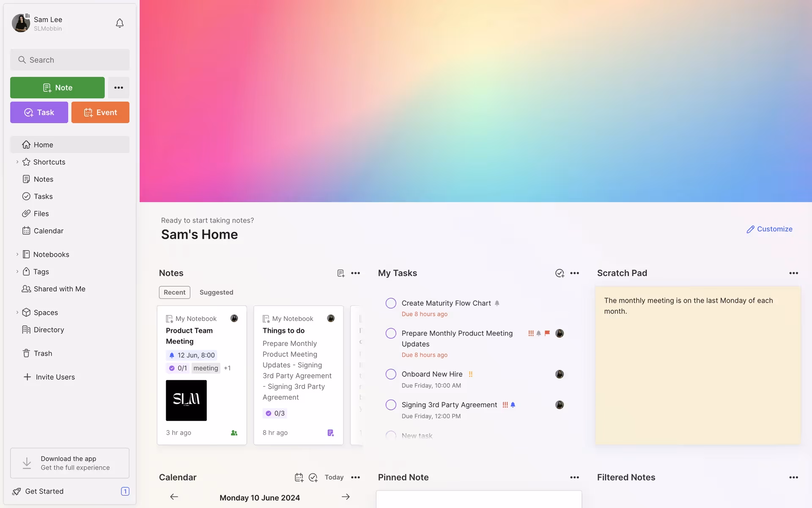This screenshot has width=812, height=508.
Task: Click the new event icon in Calendar widget
Action: (x=299, y=477)
